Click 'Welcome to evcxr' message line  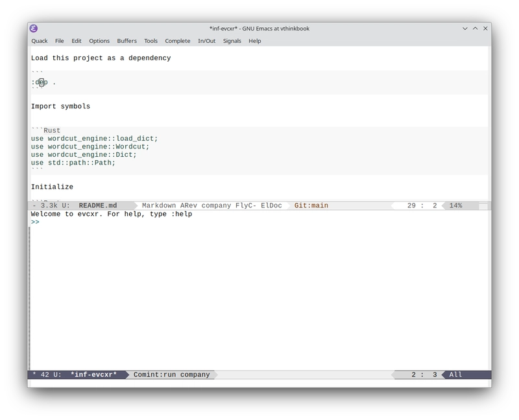point(112,214)
